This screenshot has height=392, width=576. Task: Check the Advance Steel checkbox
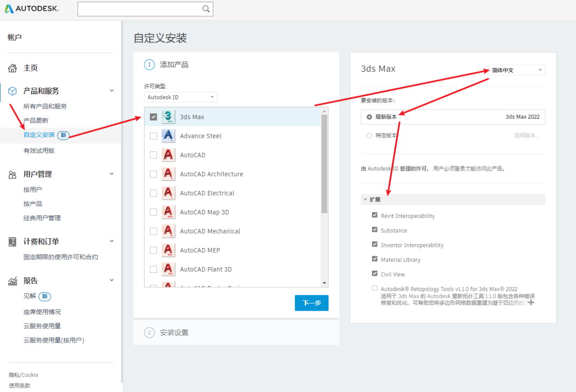pyautogui.click(x=153, y=136)
